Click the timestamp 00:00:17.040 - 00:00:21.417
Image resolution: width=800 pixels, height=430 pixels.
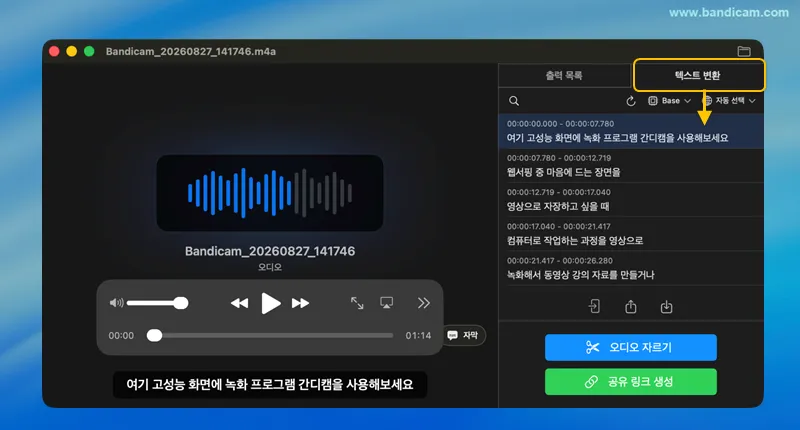click(559, 226)
